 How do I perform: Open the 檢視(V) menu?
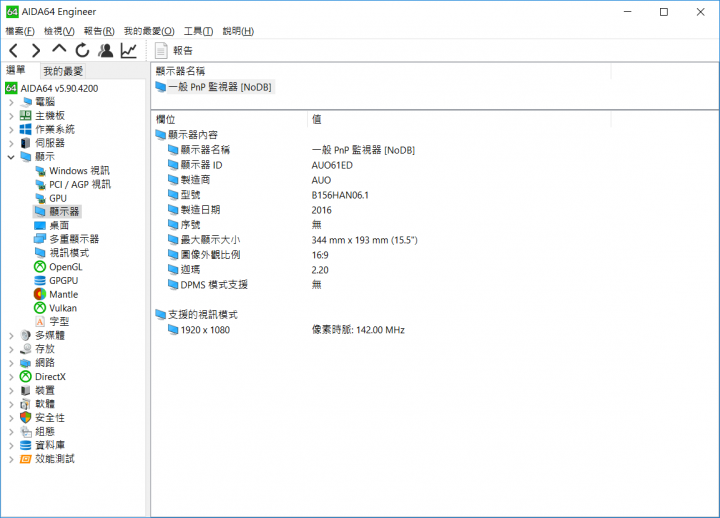[59, 31]
